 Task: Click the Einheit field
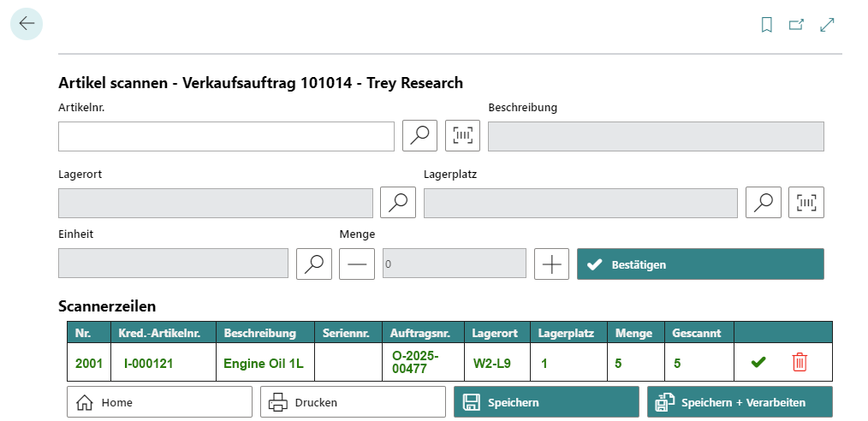coord(173,263)
